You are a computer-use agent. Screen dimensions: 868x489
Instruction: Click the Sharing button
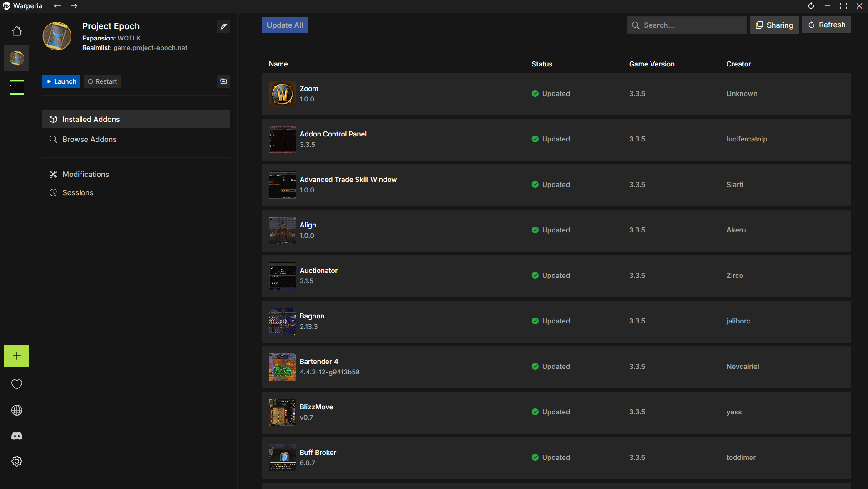pyautogui.click(x=774, y=25)
